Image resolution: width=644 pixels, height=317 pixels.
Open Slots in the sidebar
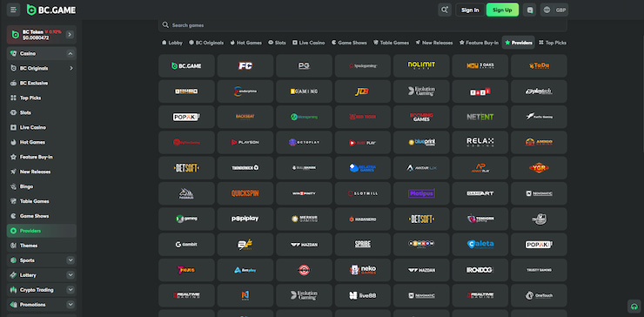pyautogui.click(x=42, y=112)
